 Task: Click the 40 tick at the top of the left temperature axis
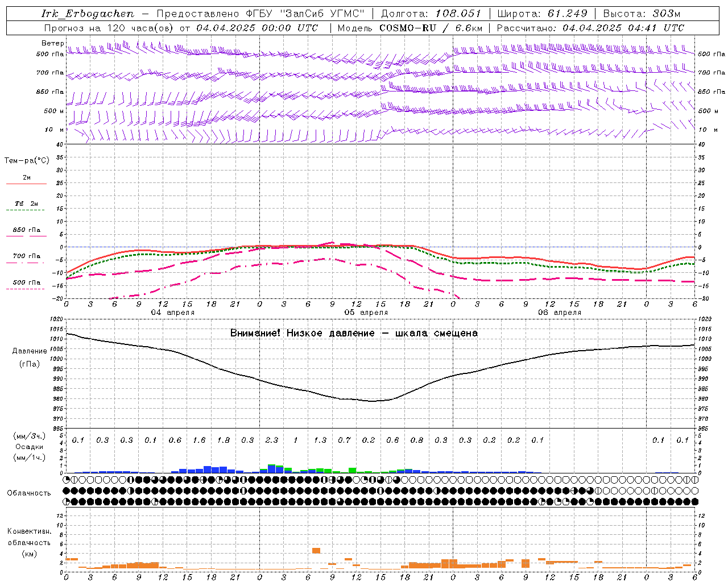59,144
